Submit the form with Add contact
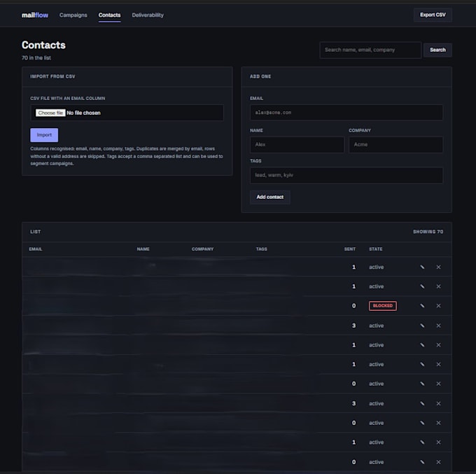The image size is (476, 474). click(x=270, y=197)
